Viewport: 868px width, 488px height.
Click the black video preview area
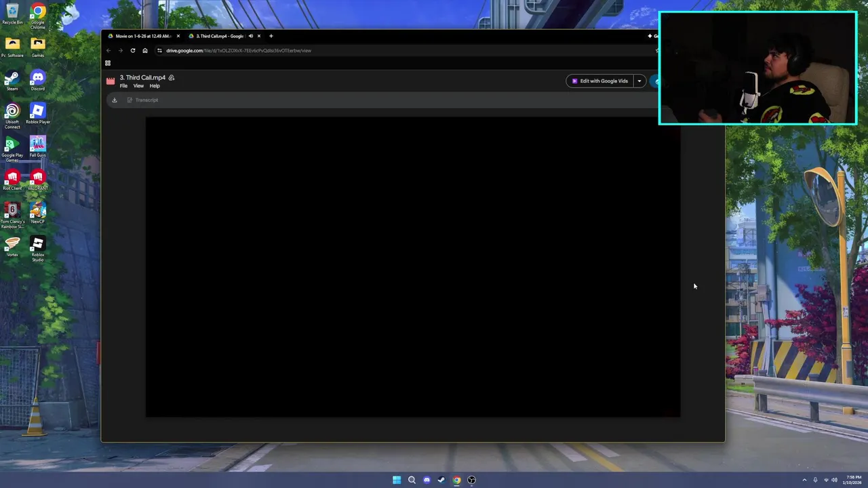click(412, 267)
